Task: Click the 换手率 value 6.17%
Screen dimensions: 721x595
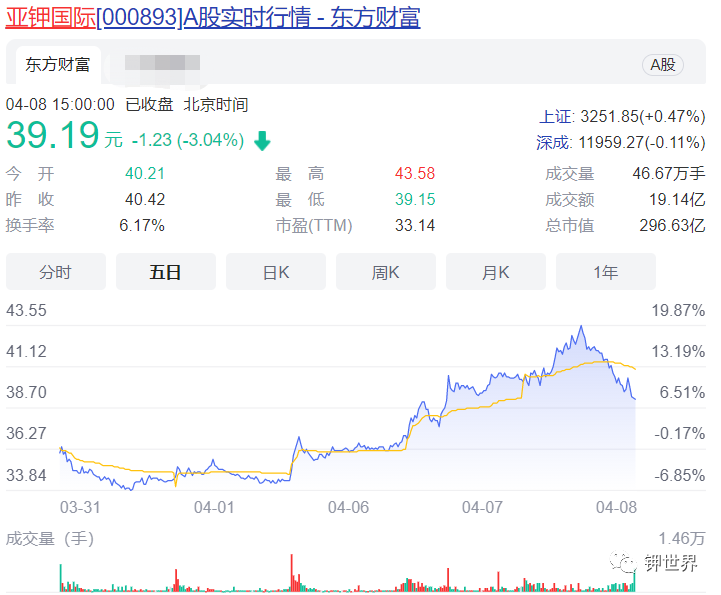Action: [142, 225]
